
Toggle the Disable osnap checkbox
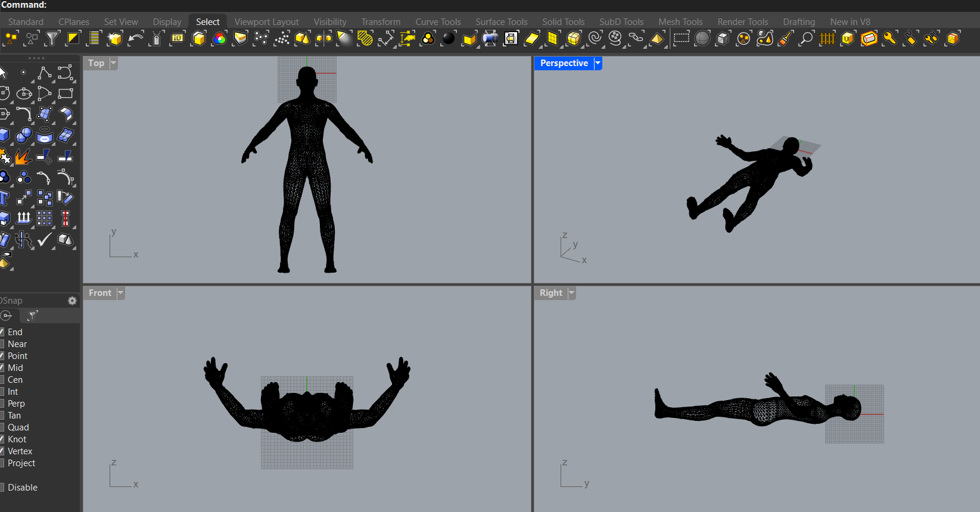coord(2,487)
